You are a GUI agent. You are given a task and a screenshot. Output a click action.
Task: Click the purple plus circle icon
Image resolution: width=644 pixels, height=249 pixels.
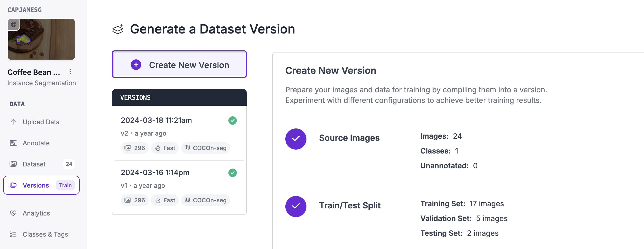[136, 65]
